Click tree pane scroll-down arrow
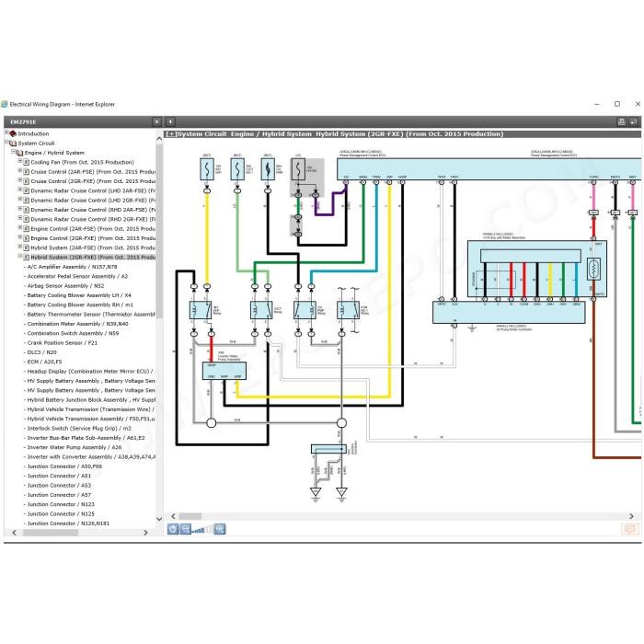 pyautogui.click(x=159, y=519)
